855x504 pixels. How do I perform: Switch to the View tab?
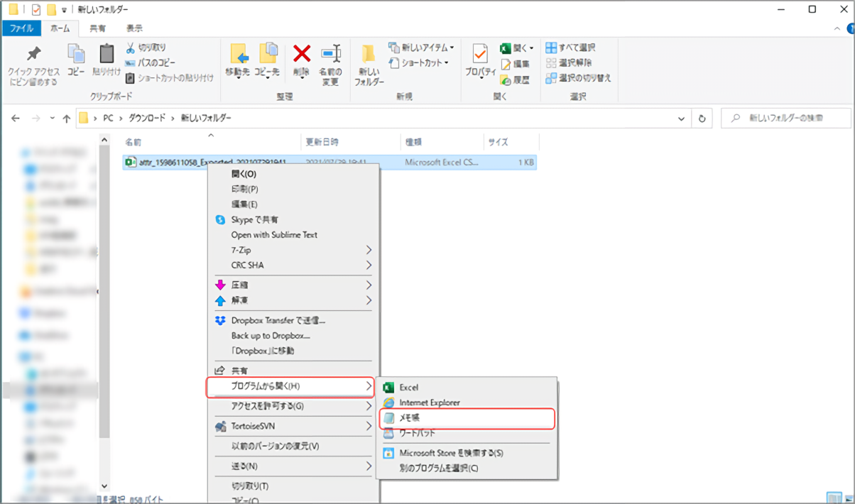coord(134,28)
